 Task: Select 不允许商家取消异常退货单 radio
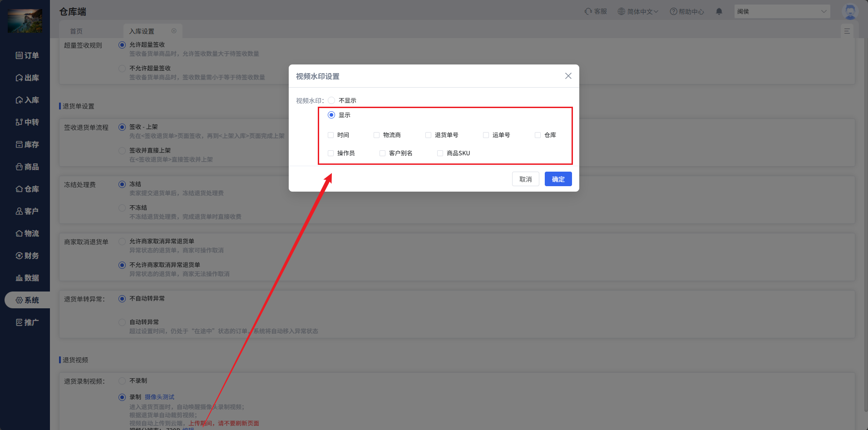(122, 265)
